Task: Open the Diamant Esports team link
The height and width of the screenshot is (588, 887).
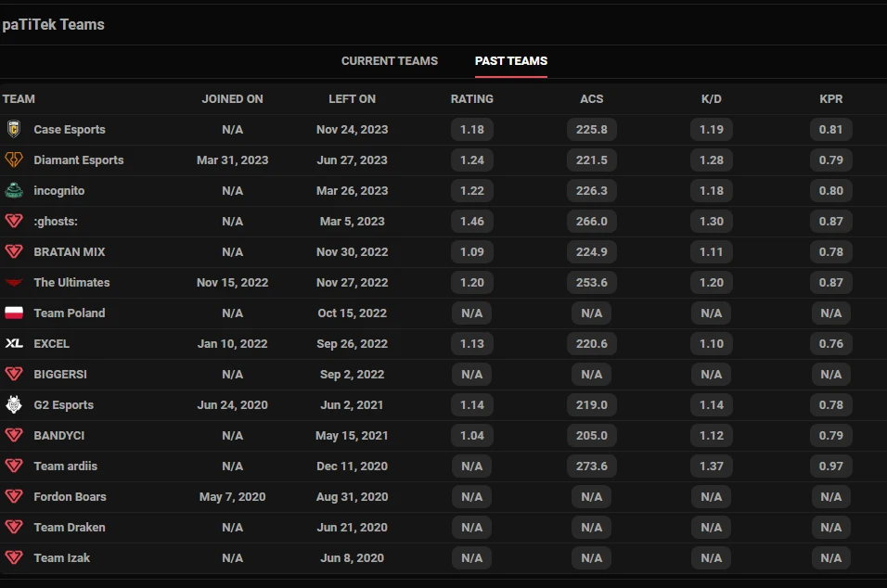Action: (79, 160)
